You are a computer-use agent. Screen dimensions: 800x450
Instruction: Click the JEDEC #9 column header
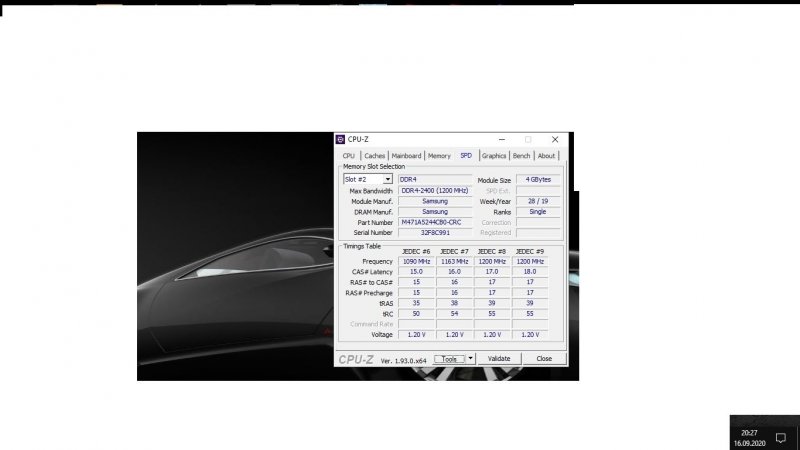pyautogui.click(x=530, y=252)
